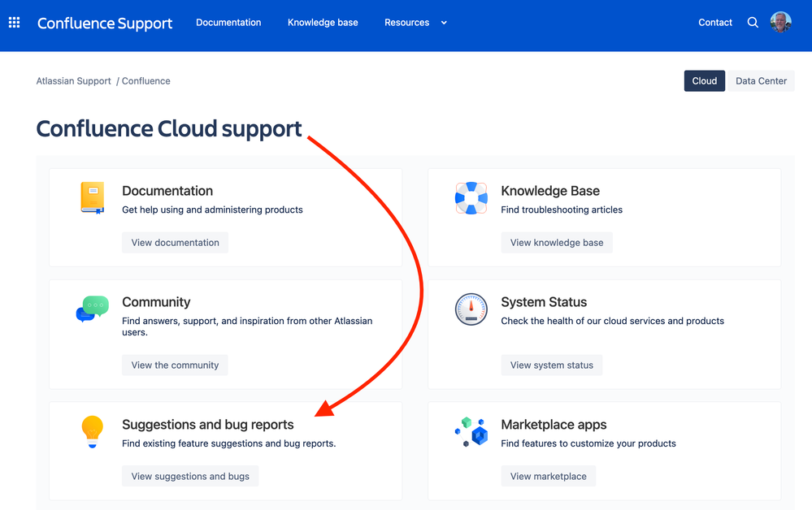
Task: Click 'Find answers, support, and inspiration' text
Action: (x=247, y=326)
